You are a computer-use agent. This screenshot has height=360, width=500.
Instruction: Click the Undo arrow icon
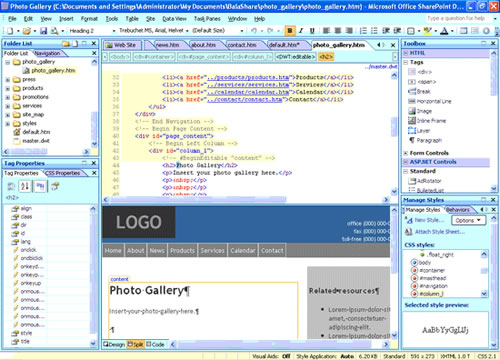[254, 31]
